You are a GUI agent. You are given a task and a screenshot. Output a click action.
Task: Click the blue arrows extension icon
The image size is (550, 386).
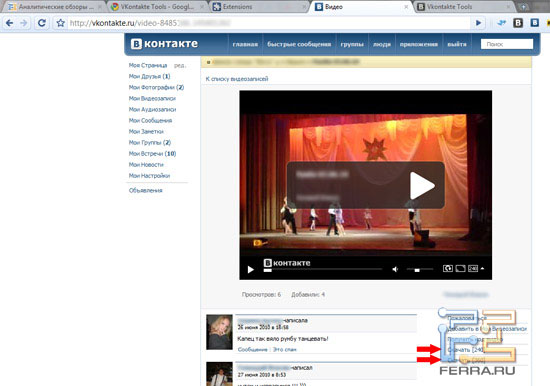coord(502,23)
